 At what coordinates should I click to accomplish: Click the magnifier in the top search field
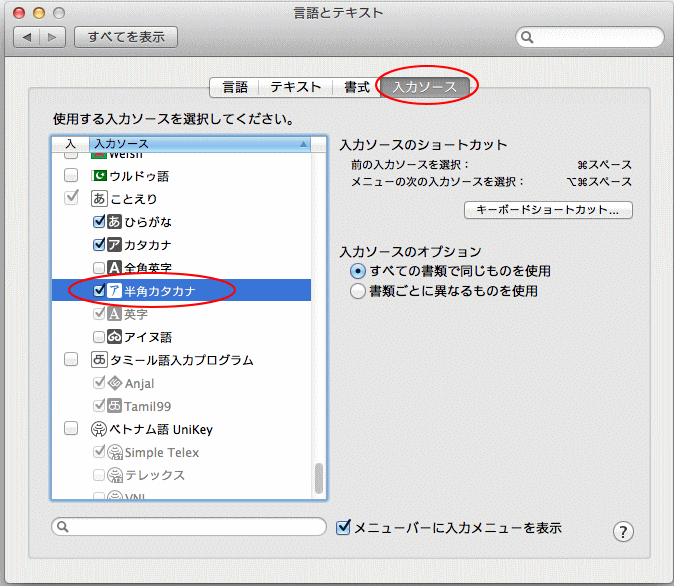click(527, 37)
